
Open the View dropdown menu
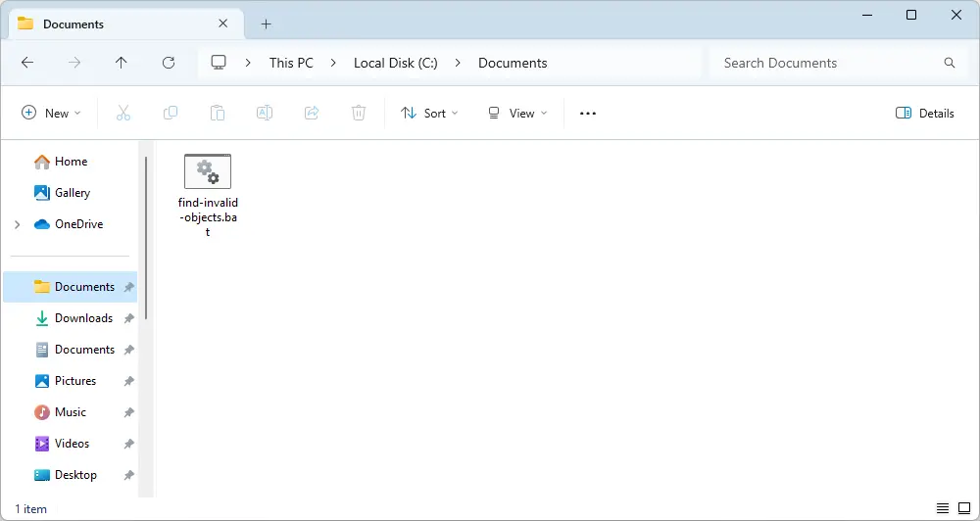point(517,113)
